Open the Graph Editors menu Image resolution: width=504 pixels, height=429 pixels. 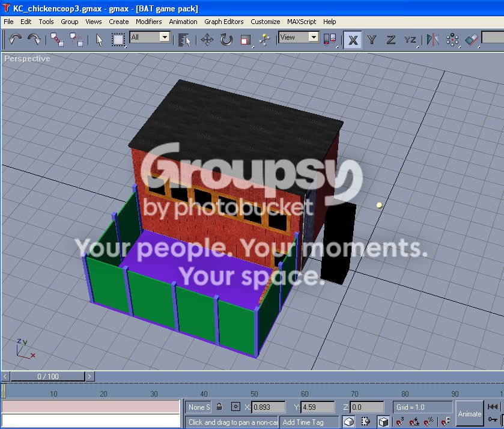tap(223, 22)
